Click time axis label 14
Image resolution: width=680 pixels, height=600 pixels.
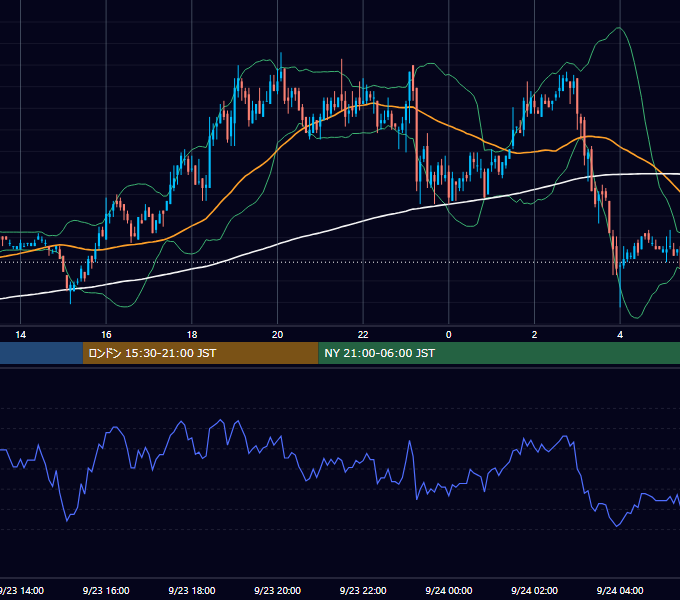click(20, 335)
